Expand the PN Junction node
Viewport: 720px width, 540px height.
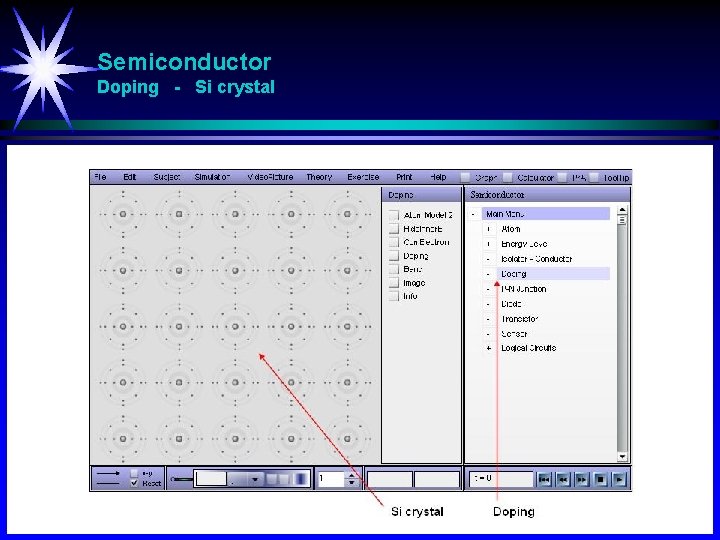click(489, 289)
